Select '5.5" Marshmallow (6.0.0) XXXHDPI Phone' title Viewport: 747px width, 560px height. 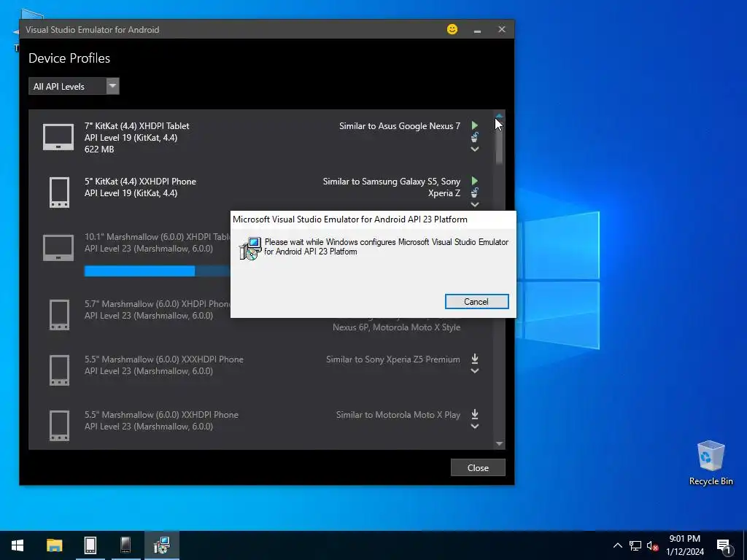coord(164,359)
